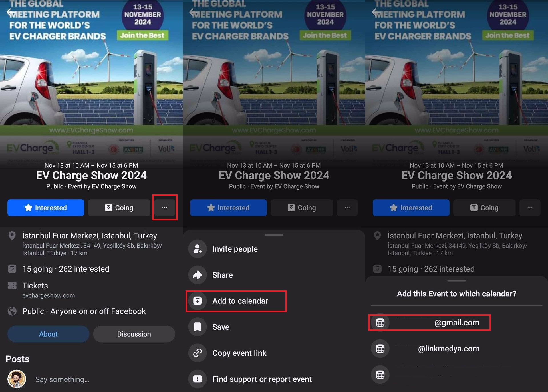The image size is (548, 392).
Task: Open the Add to calendar menu option
Action: pos(240,301)
